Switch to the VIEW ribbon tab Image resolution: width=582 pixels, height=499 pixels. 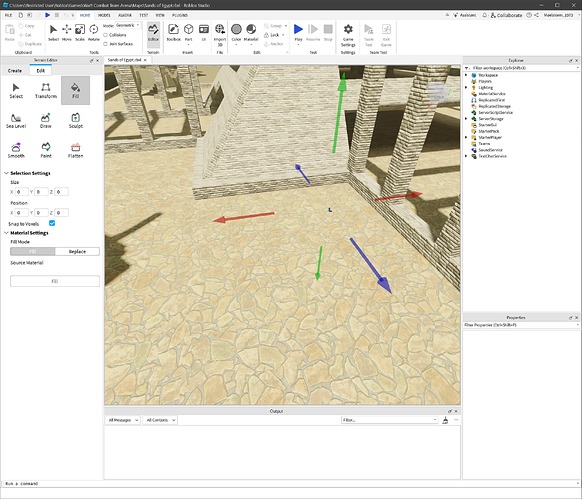[160, 15]
